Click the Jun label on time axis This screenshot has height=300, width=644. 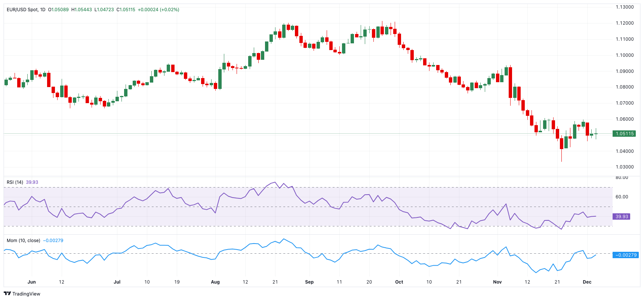[32, 282]
